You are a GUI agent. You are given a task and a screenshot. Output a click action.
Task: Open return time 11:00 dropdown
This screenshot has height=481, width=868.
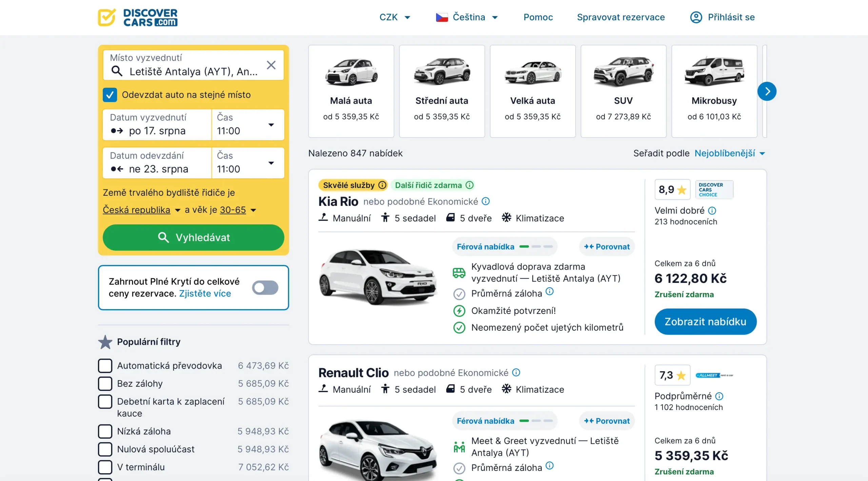click(248, 163)
